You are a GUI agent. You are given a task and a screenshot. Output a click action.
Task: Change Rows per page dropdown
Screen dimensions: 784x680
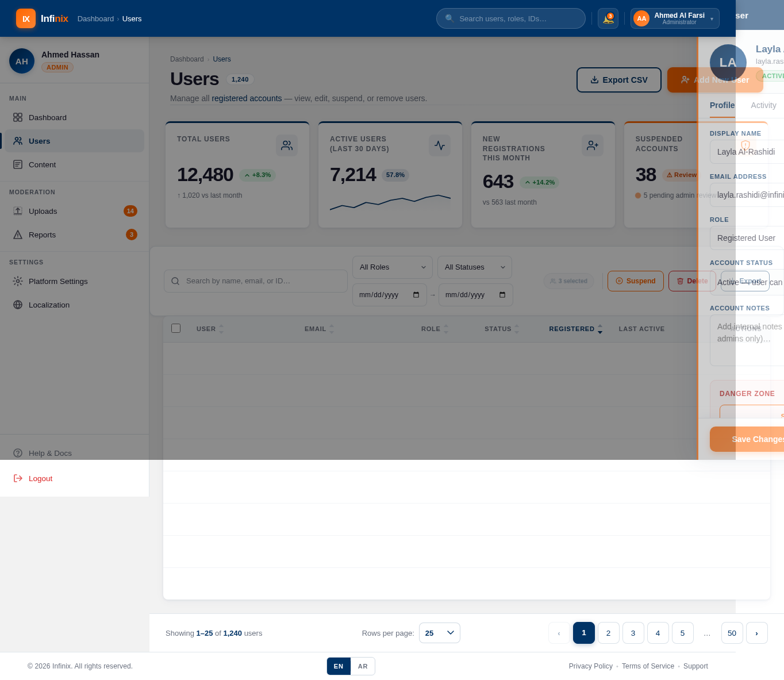(x=439, y=633)
